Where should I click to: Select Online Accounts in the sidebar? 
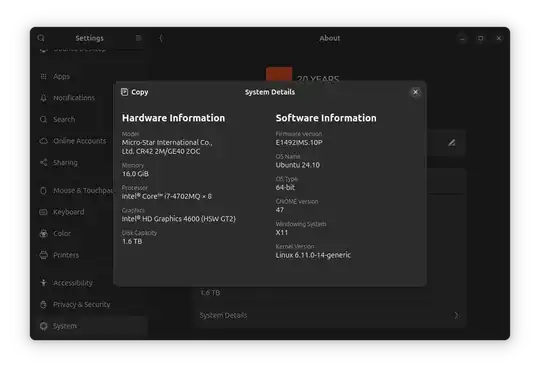(x=91, y=141)
